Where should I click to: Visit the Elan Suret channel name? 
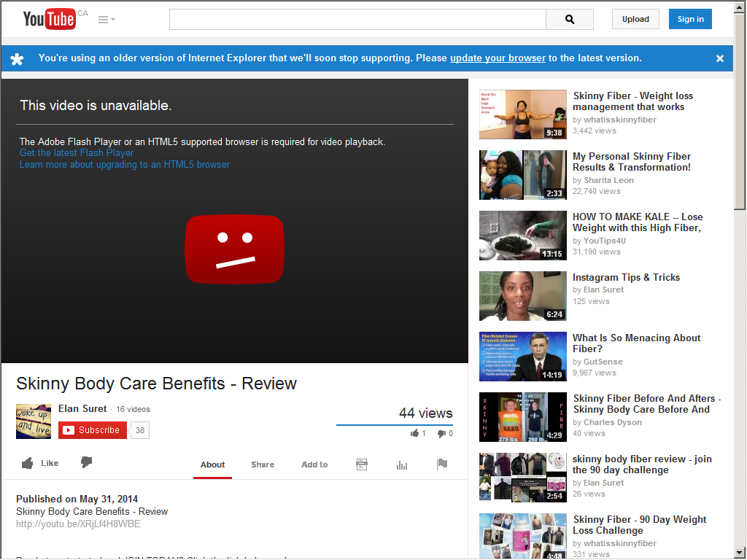point(82,408)
